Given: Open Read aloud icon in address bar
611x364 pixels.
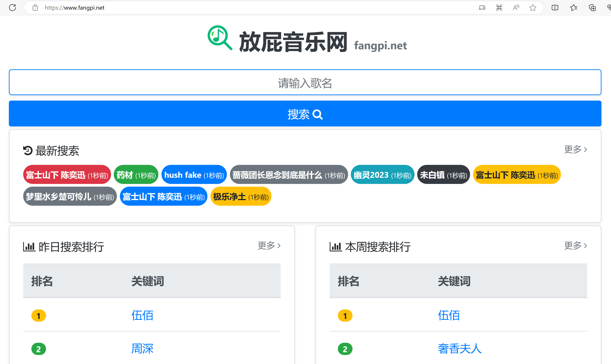Looking at the screenshot, I should [516, 8].
